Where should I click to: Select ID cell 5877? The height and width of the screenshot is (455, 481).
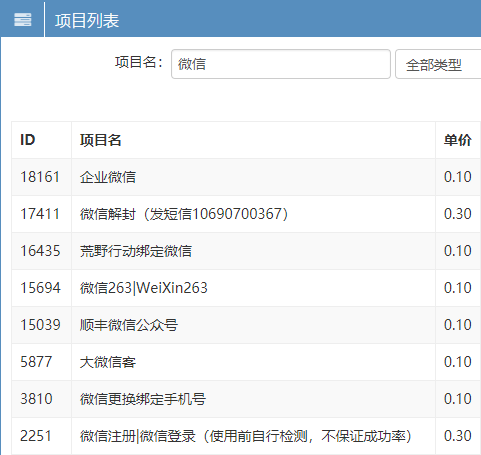click(x=36, y=362)
